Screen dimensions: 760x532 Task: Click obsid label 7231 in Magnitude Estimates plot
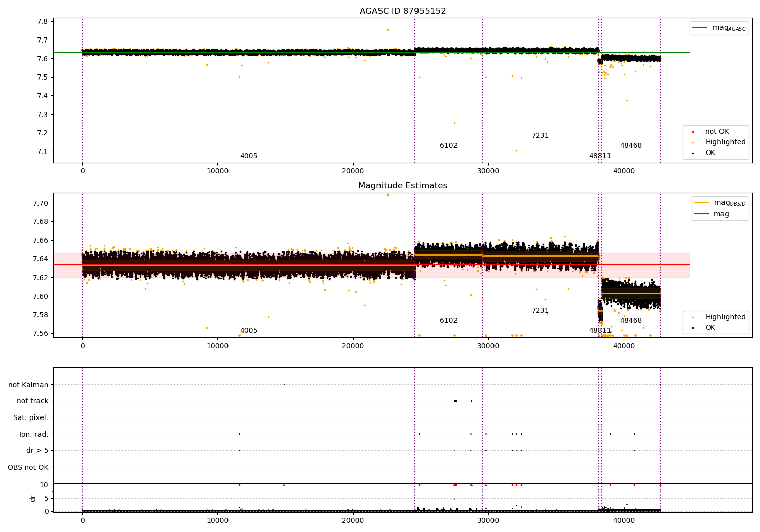coord(540,311)
